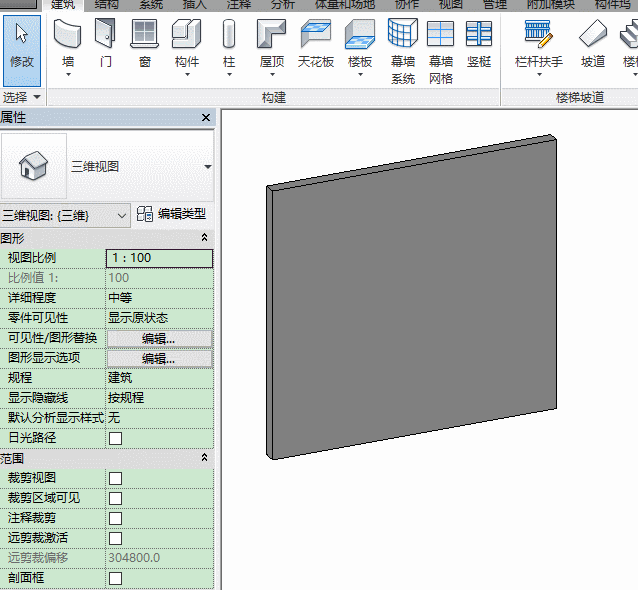Click 编辑... button for 图形显示选项
Image resolution: width=638 pixels, height=590 pixels.
159,358
